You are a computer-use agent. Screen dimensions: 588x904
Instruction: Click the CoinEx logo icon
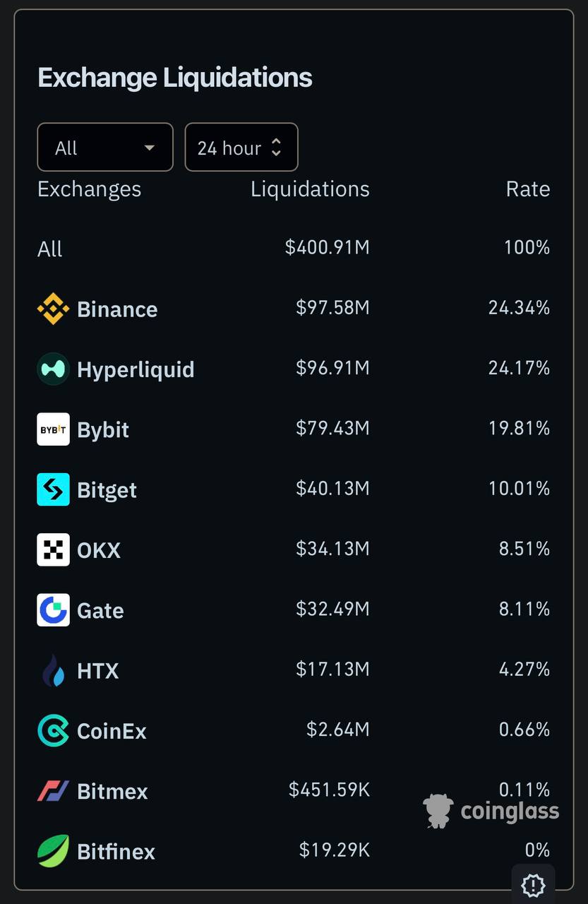pos(53,730)
